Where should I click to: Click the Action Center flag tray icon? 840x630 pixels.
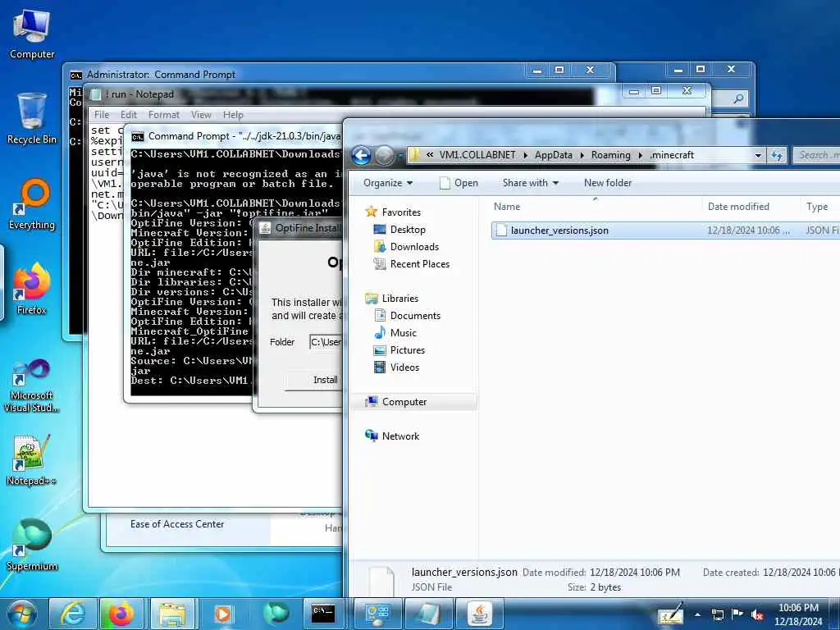(737, 614)
